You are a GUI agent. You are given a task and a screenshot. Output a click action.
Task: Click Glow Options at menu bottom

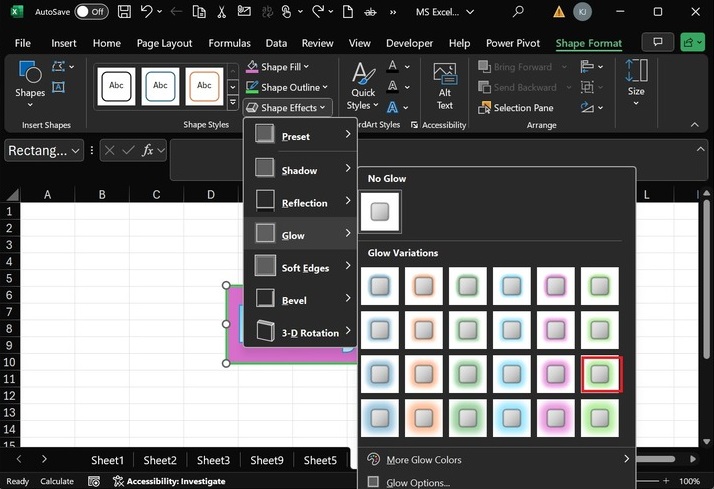pos(417,482)
